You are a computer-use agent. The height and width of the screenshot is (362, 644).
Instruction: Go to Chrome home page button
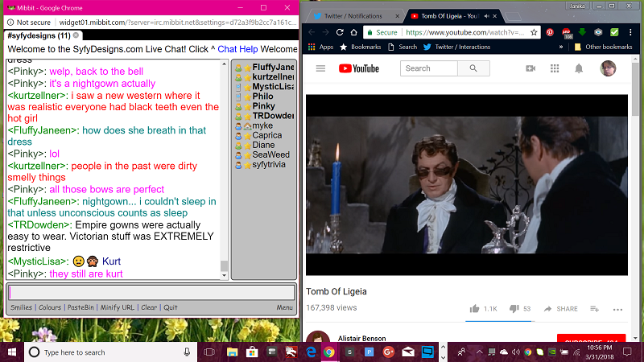[353, 32]
